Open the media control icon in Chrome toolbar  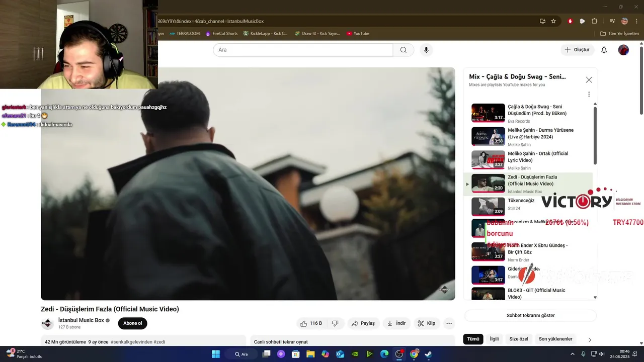612,21
